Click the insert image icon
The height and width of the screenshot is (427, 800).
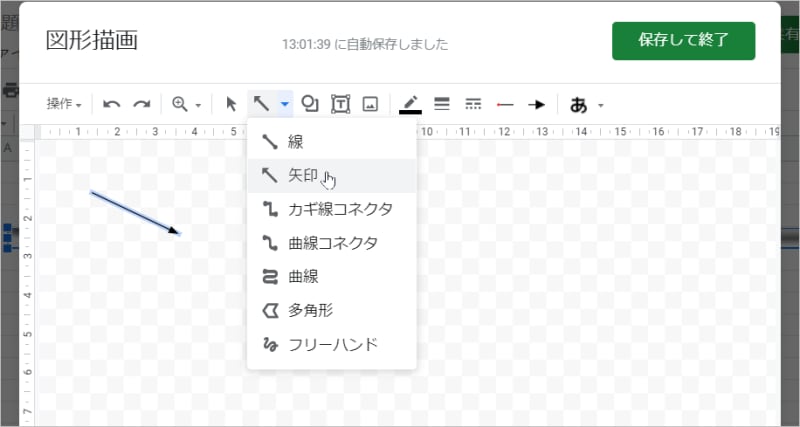click(370, 105)
